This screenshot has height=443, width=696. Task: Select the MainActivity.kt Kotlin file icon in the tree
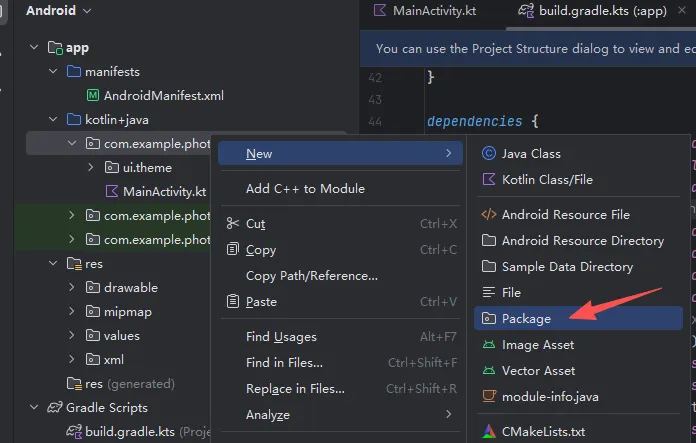click(112, 191)
